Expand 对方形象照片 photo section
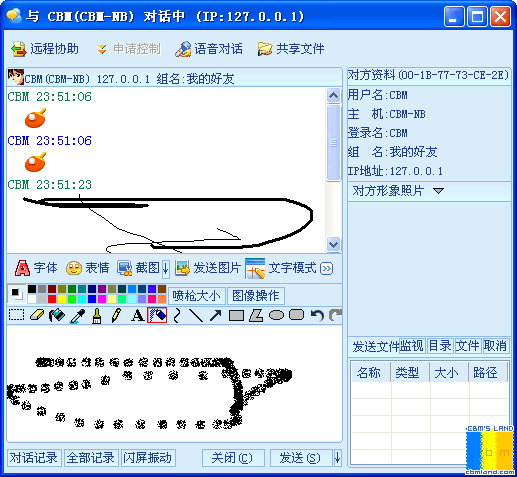This screenshot has width=517, height=477. click(x=438, y=191)
